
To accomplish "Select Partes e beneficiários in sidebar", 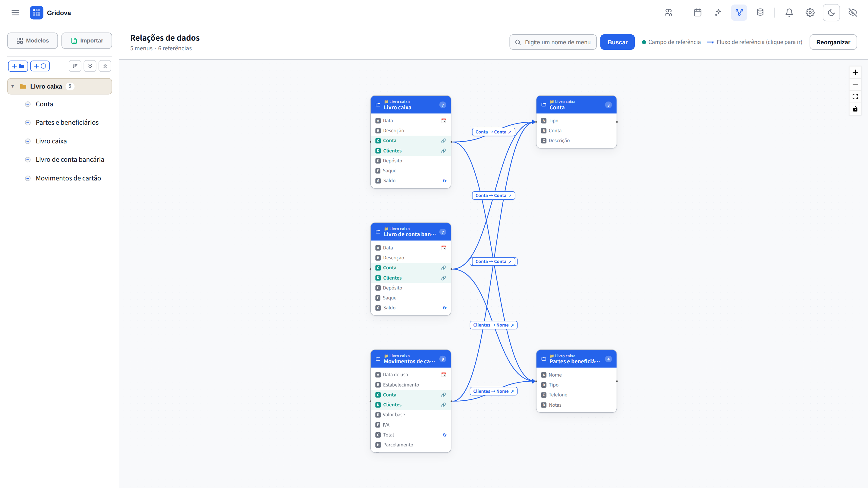I will point(67,123).
